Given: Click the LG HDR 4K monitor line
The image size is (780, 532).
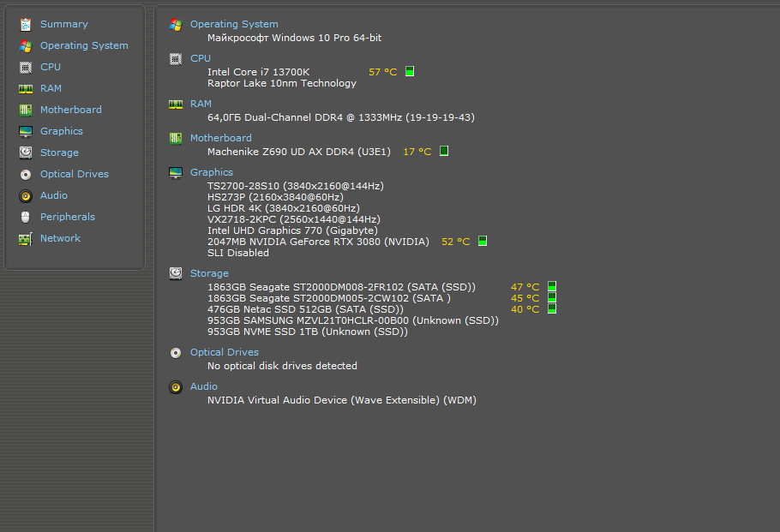Looking at the screenshot, I should 284,208.
